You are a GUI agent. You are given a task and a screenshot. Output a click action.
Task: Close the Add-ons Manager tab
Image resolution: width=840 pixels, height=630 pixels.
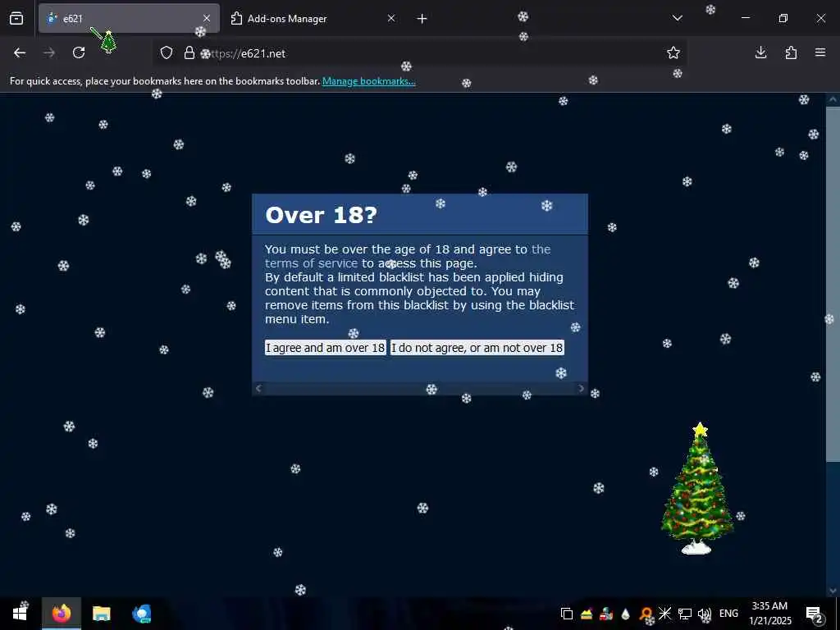coord(391,18)
